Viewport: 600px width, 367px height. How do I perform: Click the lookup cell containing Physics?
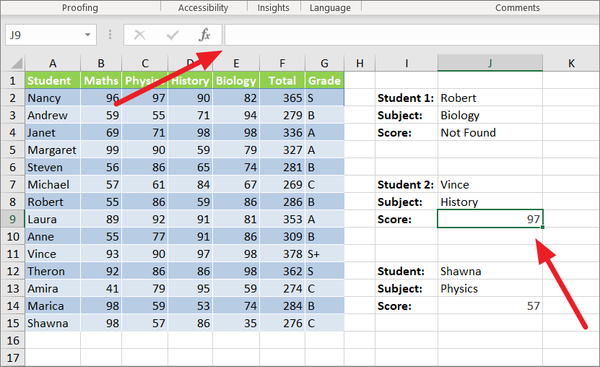(x=490, y=289)
